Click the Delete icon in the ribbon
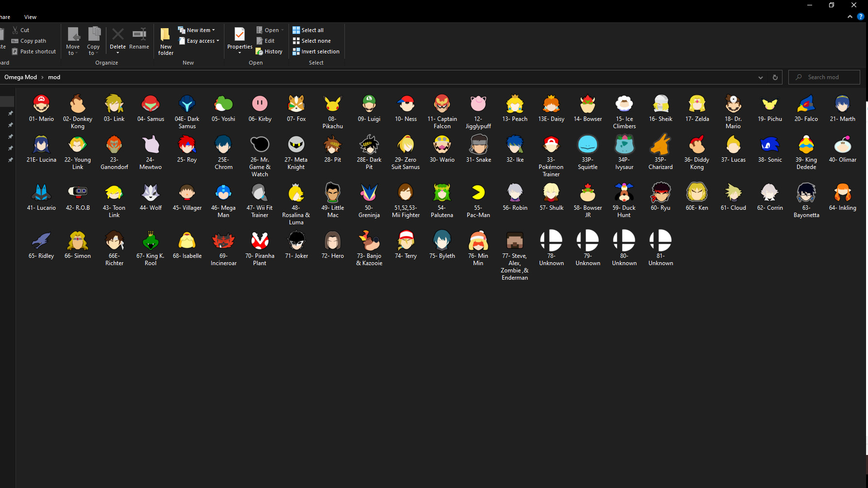Screen dimensions: 868x488 (x=118, y=34)
